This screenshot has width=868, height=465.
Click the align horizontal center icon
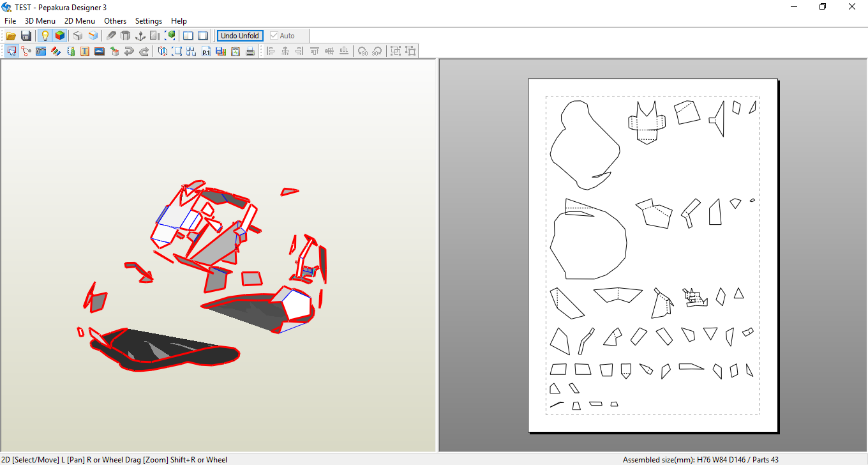coord(285,51)
